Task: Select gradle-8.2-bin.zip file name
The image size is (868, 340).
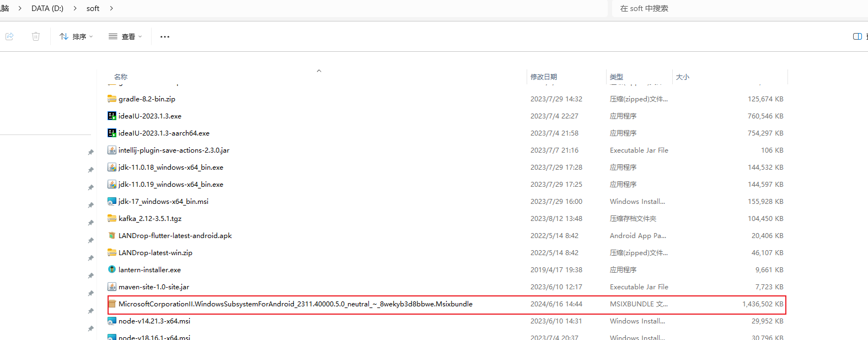Action: 147,99
